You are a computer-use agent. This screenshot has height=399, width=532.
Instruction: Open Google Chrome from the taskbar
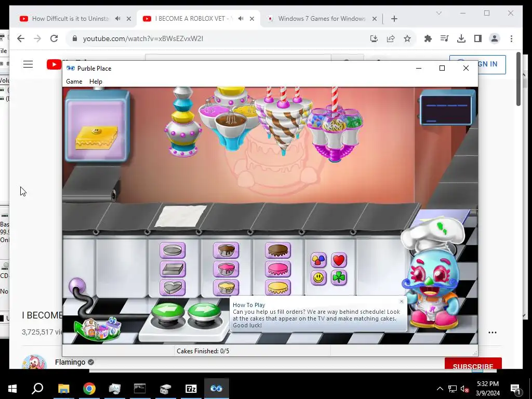89,389
